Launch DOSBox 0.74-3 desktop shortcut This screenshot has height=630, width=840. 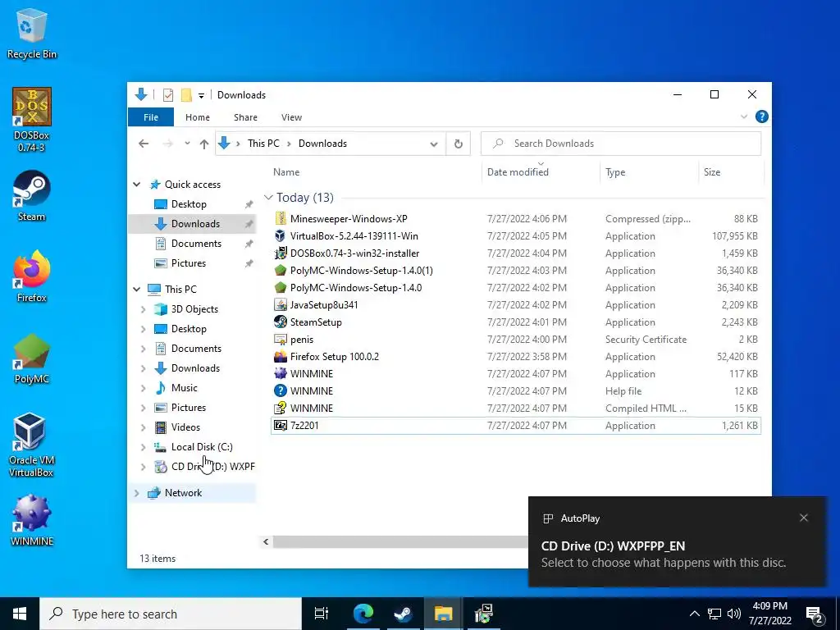tap(31, 120)
